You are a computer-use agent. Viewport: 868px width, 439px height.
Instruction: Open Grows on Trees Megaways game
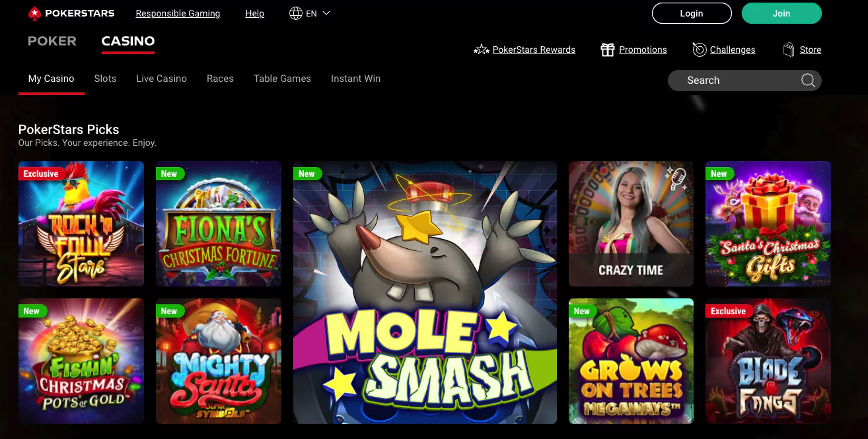click(631, 361)
